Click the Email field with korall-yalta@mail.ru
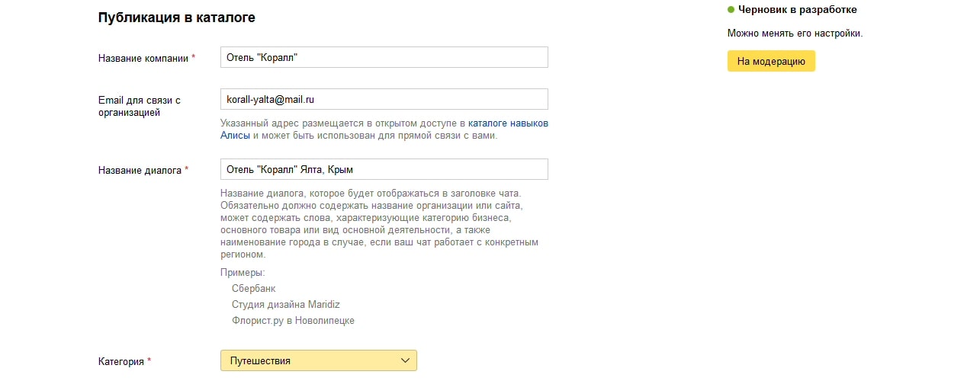This screenshot has height=381, width=980. click(x=384, y=99)
